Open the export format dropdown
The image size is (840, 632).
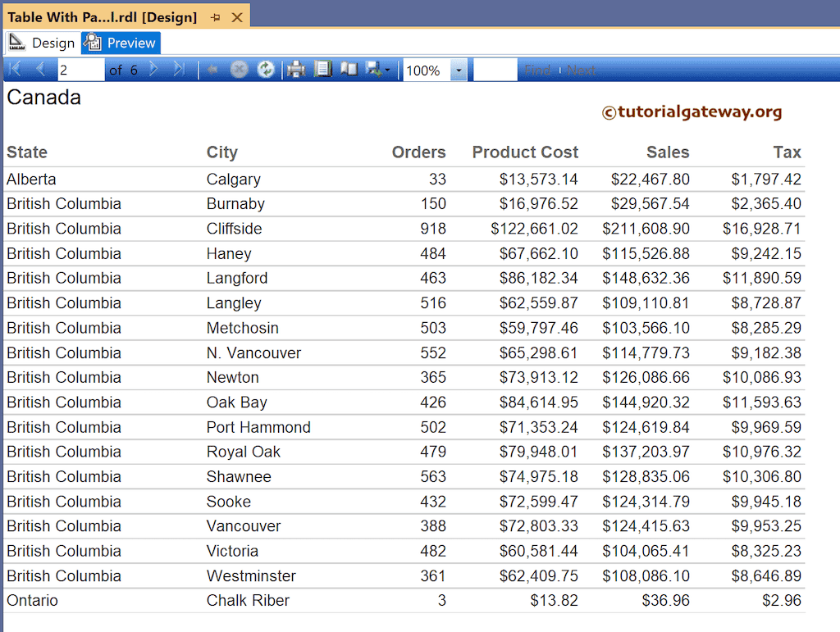pos(386,69)
